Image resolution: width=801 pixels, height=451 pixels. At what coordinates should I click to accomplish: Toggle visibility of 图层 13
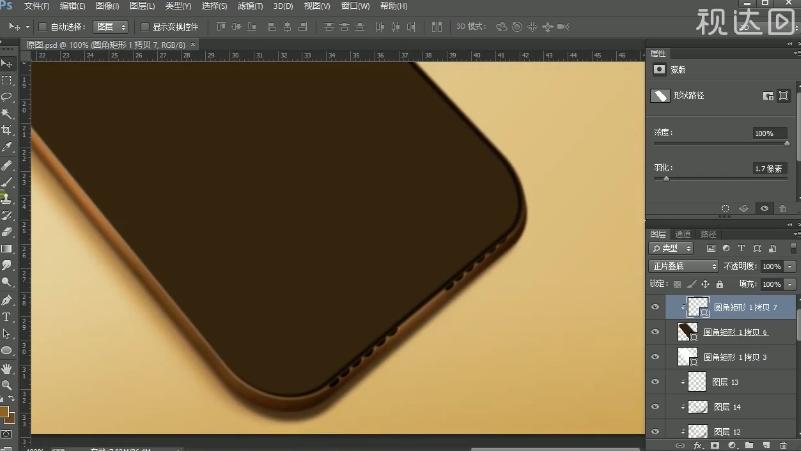pyautogui.click(x=656, y=382)
